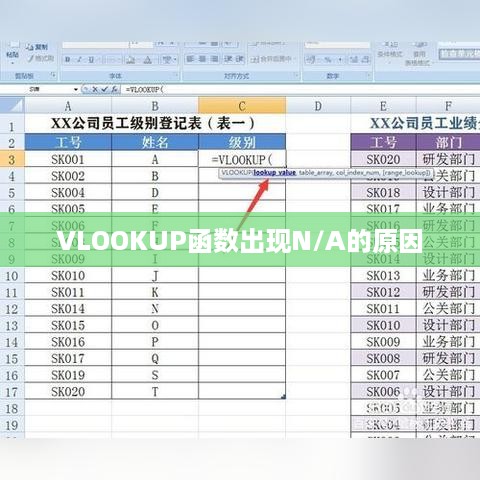
Task: Click the increase decimal icon
Action: point(353,60)
